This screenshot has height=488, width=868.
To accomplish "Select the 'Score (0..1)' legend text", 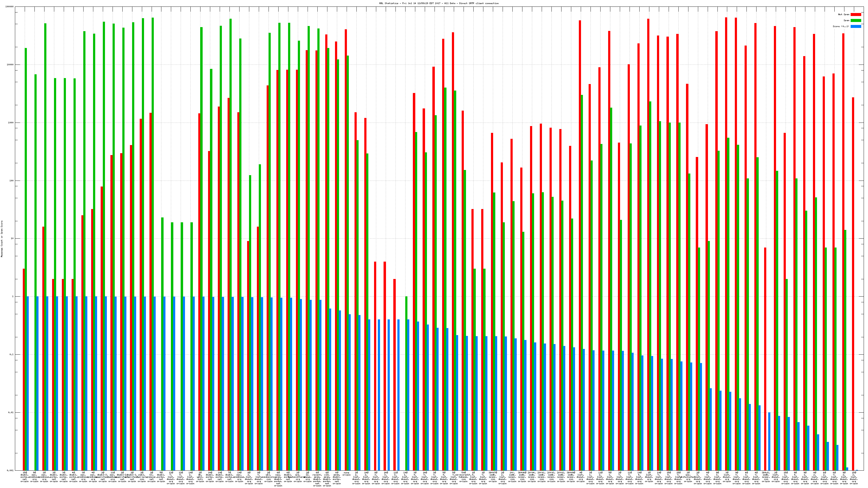I will tap(841, 26).
